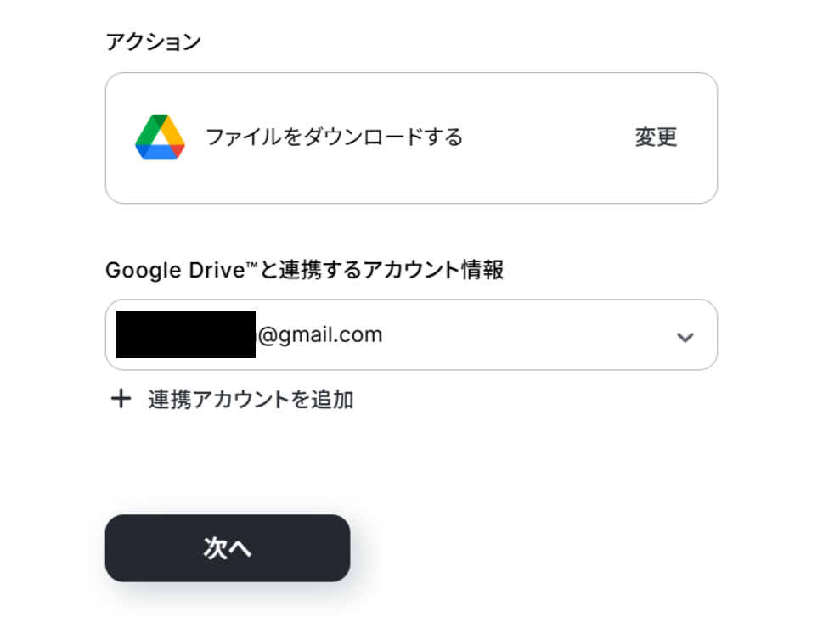This screenshot has width=840, height=617.
Task: Click the blacked-out part of the email address
Action: tap(185, 334)
